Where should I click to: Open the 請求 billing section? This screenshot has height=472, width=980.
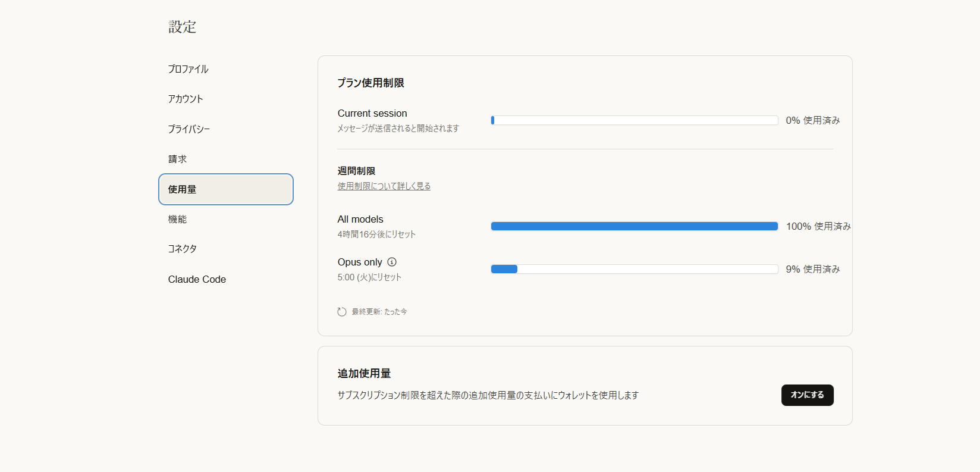click(x=177, y=159)
